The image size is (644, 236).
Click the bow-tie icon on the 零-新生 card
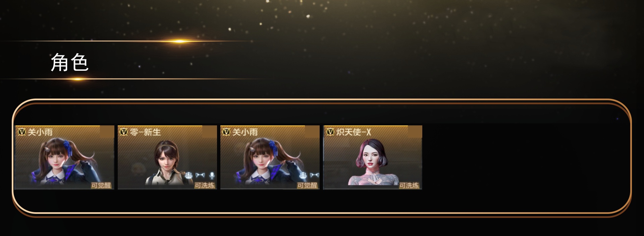200,175
